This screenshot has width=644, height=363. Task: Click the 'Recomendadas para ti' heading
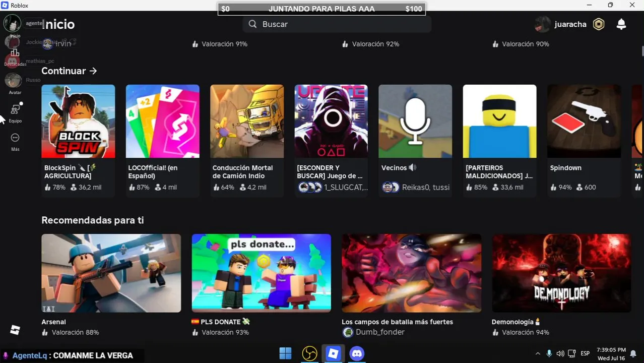pos(93,220)
